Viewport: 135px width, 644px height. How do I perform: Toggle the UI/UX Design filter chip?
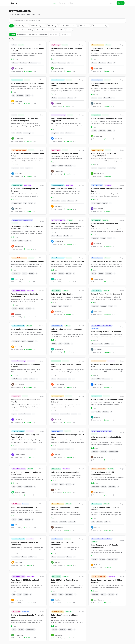pos(52,26)
